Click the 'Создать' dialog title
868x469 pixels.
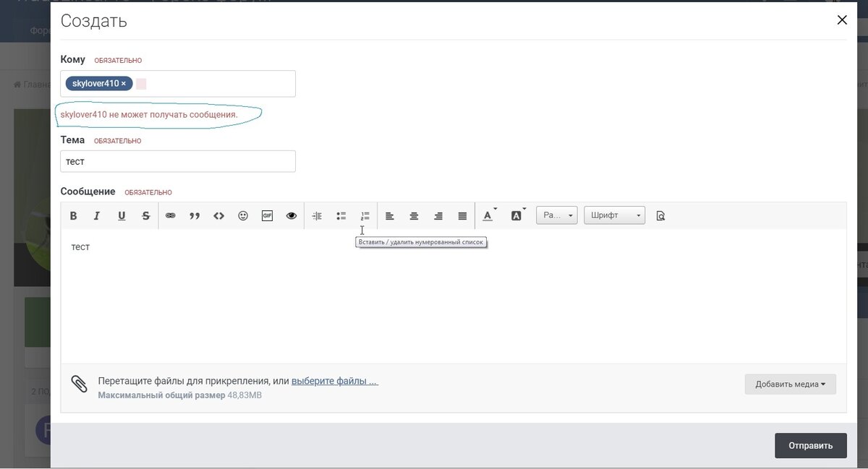click(x=94, y=21)
